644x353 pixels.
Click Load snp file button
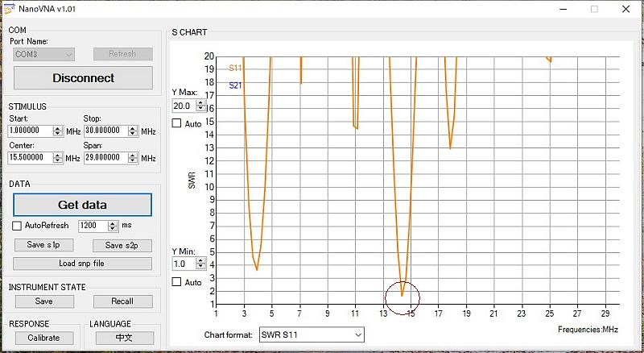[83, 264]
